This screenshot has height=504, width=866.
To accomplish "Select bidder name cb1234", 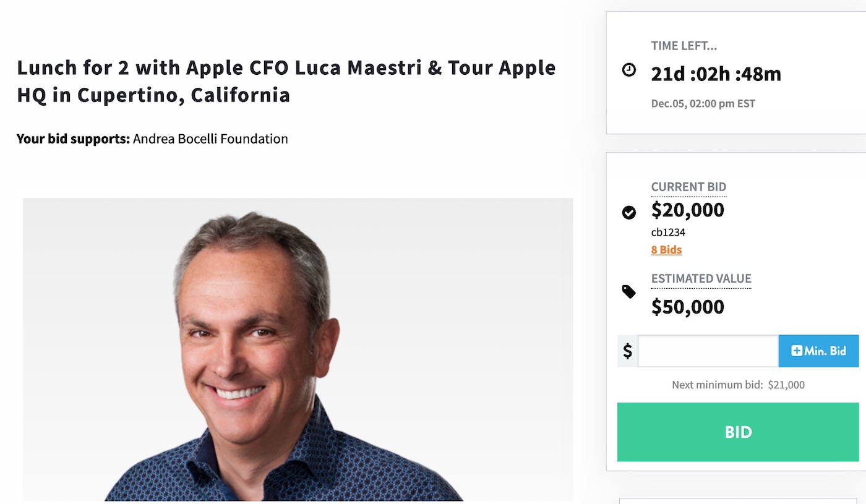I will 668,233.
